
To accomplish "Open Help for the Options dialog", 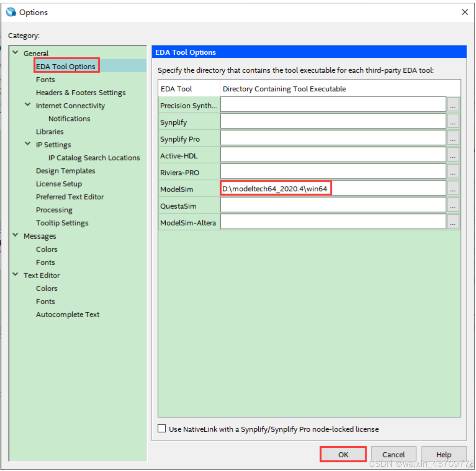I will pyautogui.click(x=444, y=455).
